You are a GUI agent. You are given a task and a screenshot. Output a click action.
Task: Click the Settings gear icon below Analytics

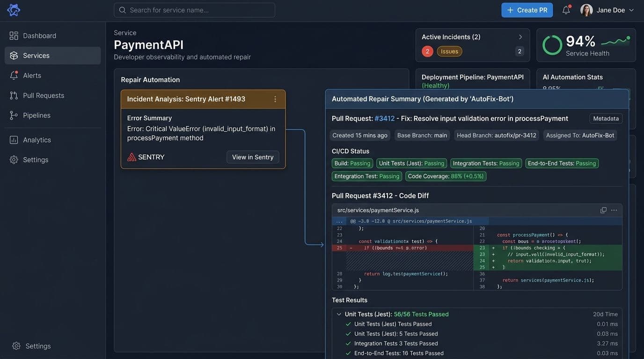pos(14,160)
